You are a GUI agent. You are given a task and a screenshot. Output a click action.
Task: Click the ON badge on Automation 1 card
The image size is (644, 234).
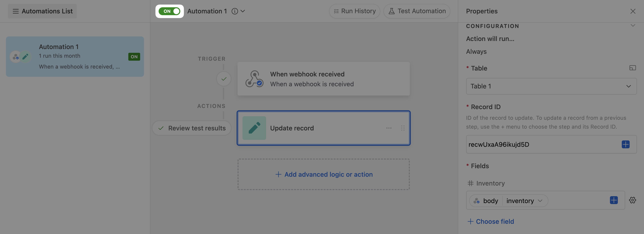click(134, 57)
